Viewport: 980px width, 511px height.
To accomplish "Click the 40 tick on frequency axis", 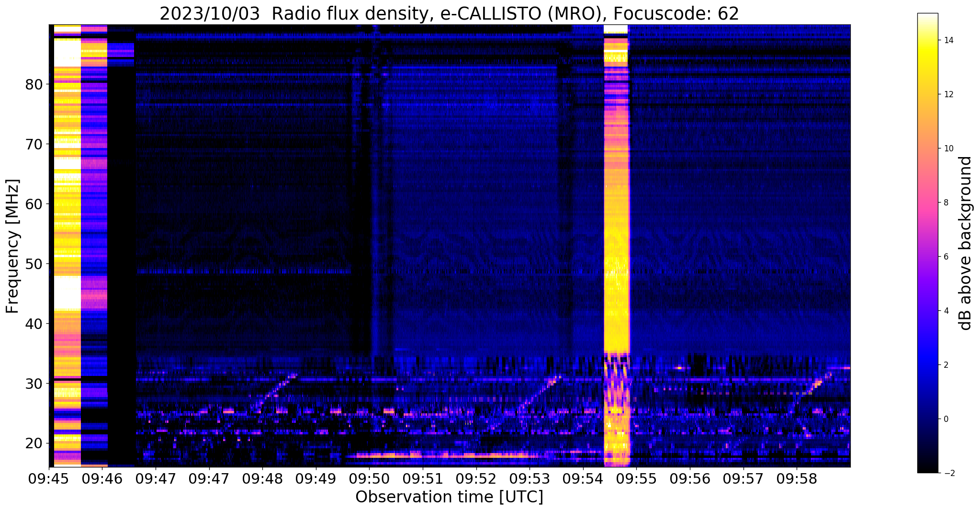I will click(x=34, y=324).
